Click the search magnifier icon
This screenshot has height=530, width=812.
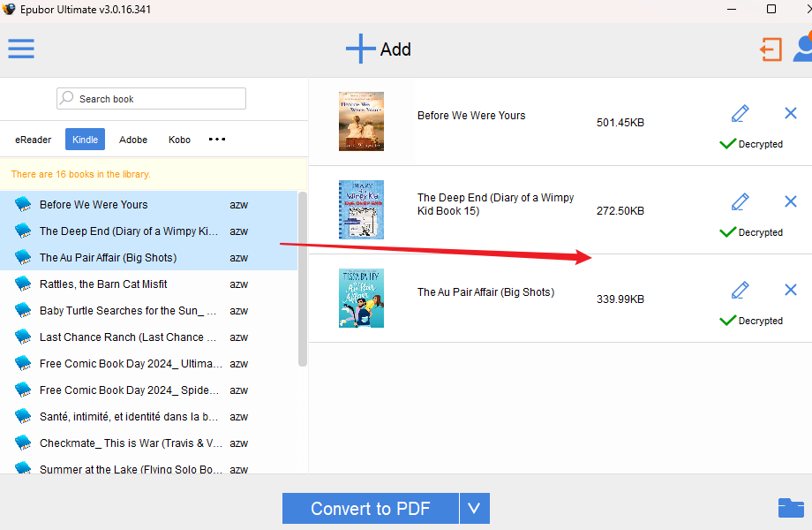(x=66, y=98)
